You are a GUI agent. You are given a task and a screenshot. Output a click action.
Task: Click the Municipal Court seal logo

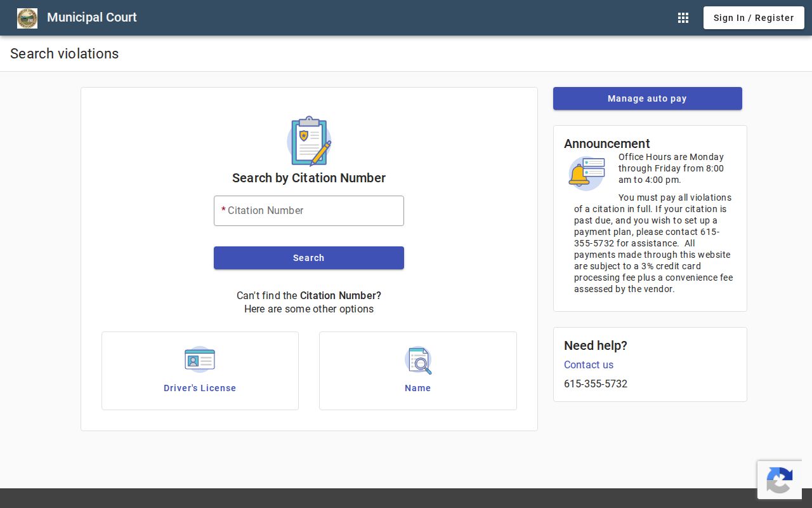click(27, 18)
